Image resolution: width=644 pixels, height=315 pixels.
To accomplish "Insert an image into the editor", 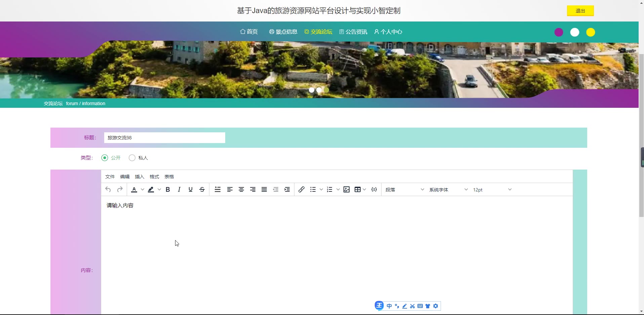I will click(x=347, y=190).
